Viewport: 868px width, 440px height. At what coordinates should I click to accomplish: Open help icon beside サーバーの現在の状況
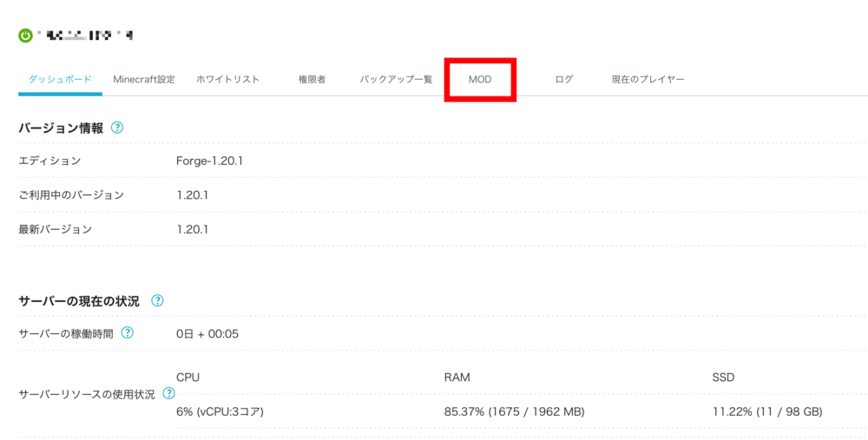point(157,300)
